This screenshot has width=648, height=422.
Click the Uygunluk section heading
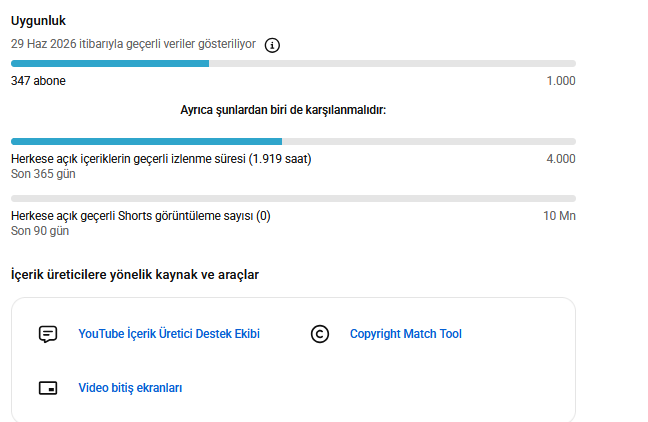[38, 21]
